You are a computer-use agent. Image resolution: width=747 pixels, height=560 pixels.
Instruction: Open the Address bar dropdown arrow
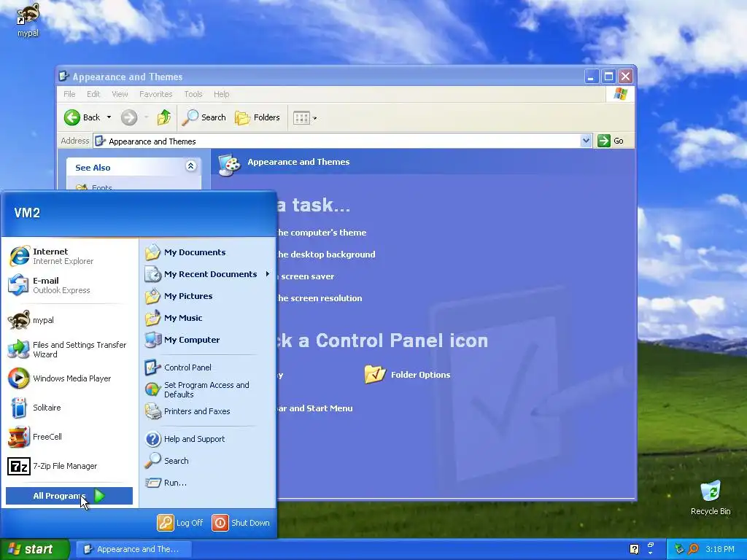[586, 141]
